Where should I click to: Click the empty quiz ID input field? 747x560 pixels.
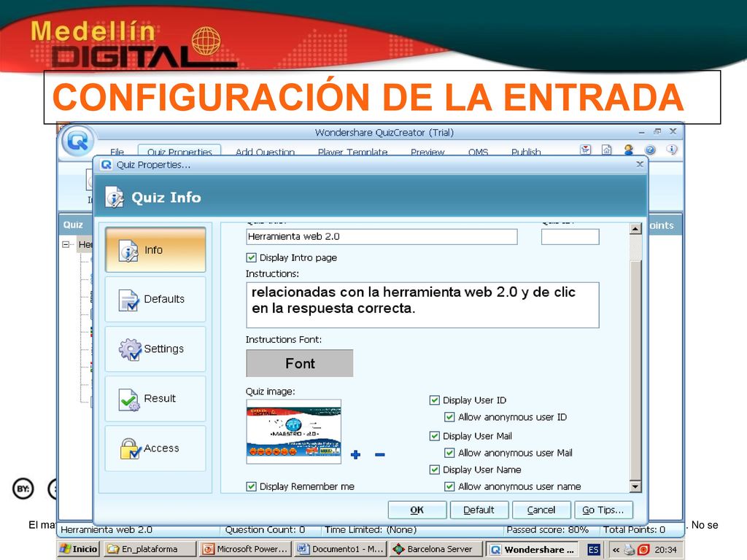(x=570, y=237)
